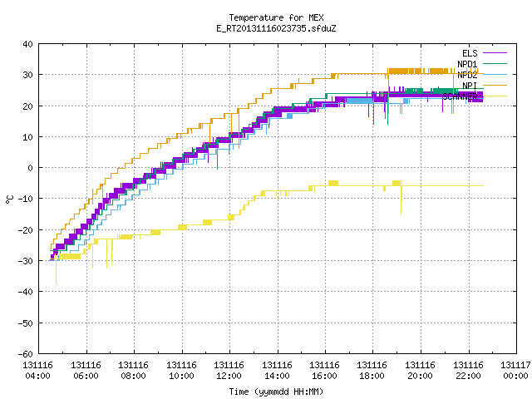Click the y-axis label -50
532x399 pixels.
coord(26,323)
